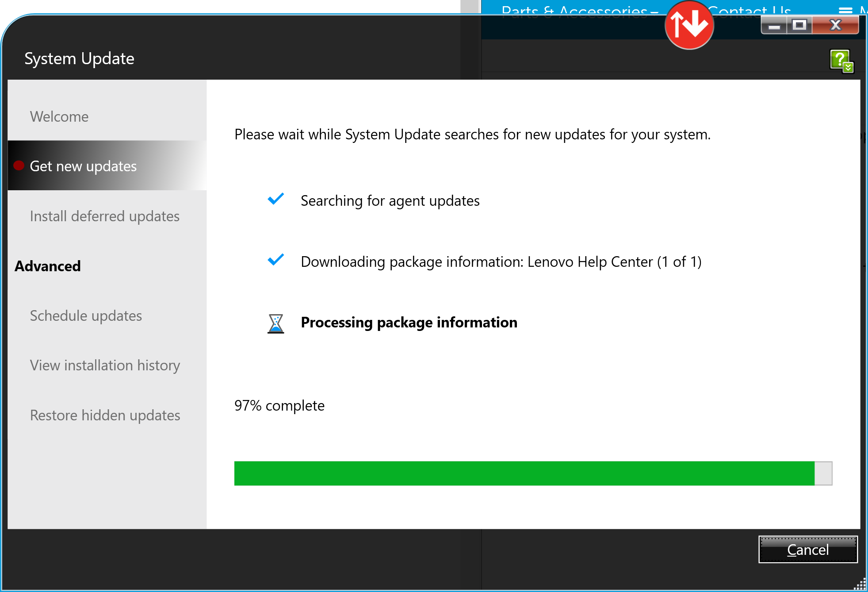This screenshot has height=592, width=868.
Task: Click the second blue checkmark package info icon
Action: tap(276, 260)
